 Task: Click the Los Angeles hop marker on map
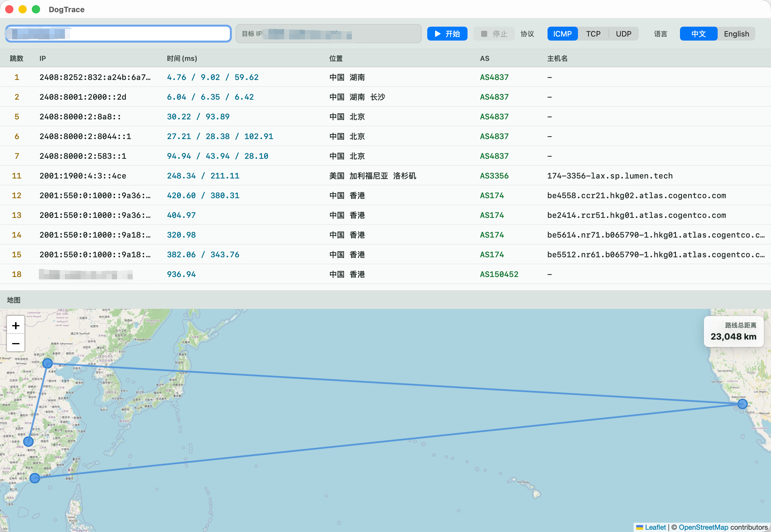coord(742,404)
